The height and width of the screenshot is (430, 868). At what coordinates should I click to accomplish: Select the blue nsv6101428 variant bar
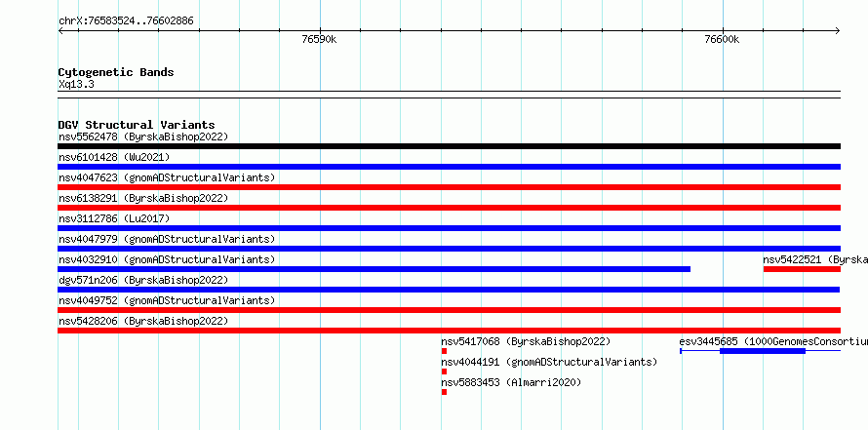coord(449,167)
